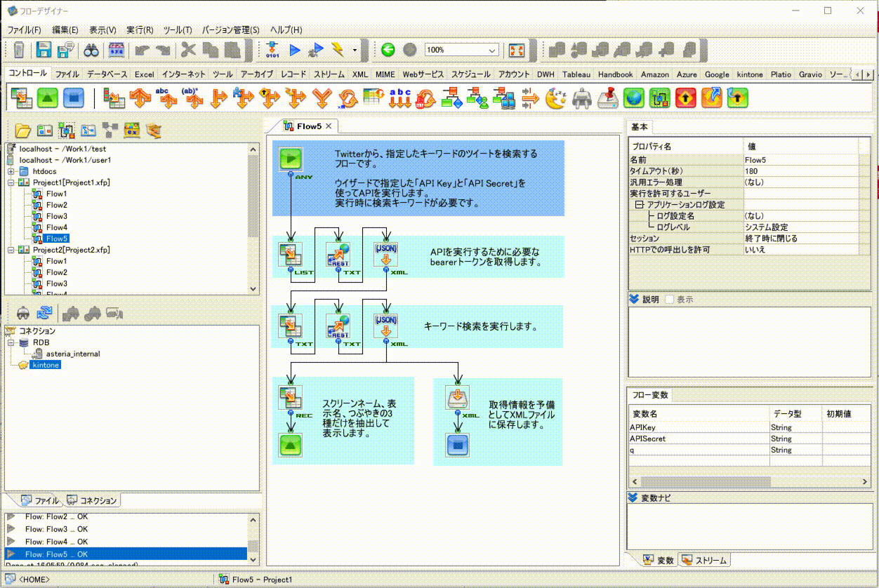Expand the htdocs folder node

point(11,171)
